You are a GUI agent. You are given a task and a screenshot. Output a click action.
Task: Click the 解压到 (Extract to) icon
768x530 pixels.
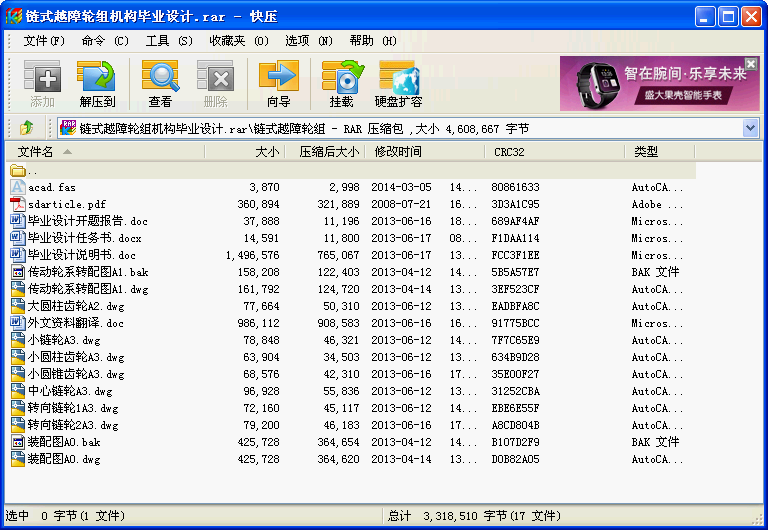point(97,83)
